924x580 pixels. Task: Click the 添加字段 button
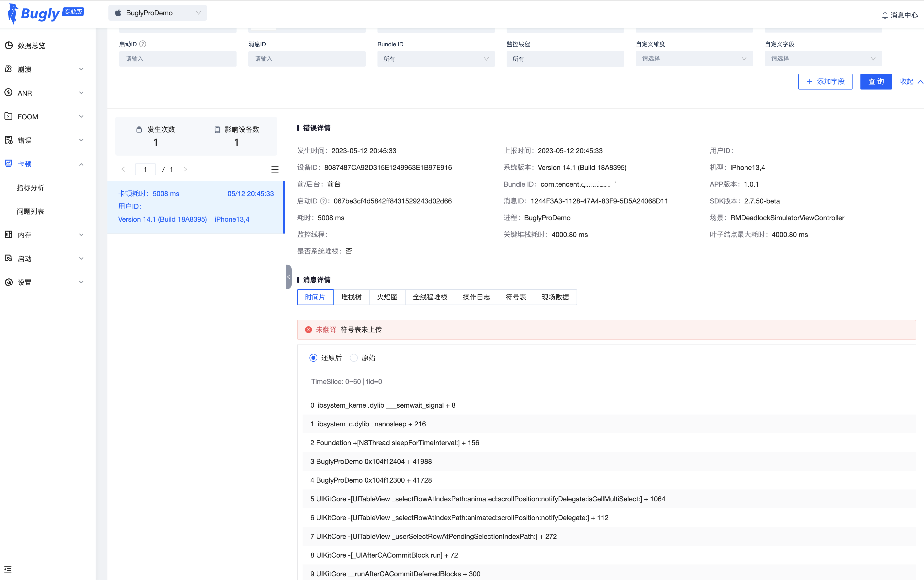click(x=825, y=81)
